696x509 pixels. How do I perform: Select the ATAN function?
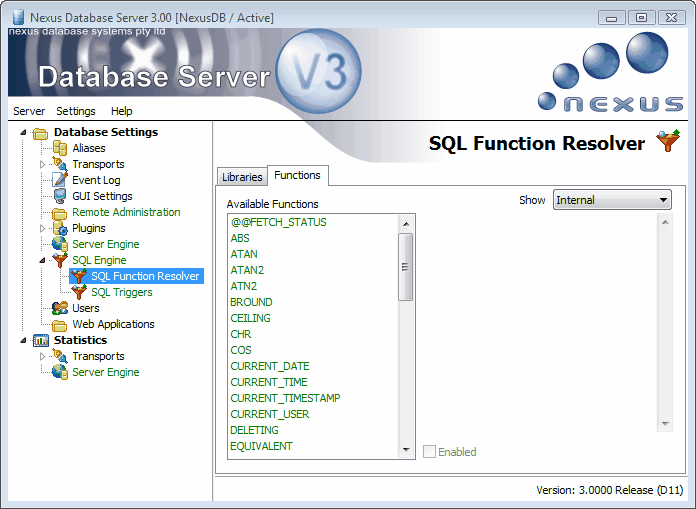tap(244, 254)
